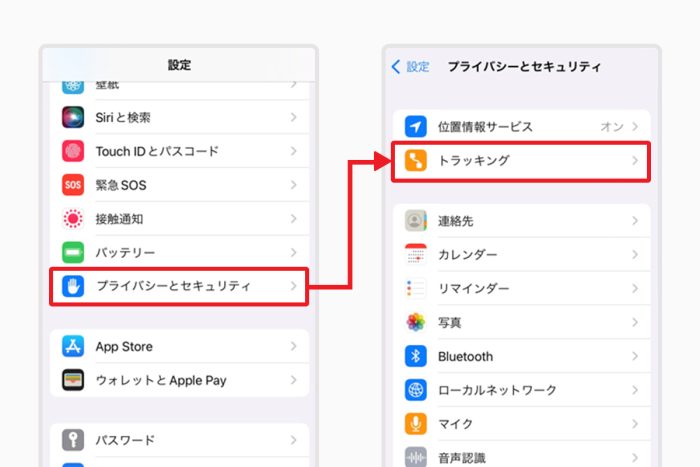Tap the orange トラッキング icon
This screenshot has height=467, width=700.
[416, 161]
